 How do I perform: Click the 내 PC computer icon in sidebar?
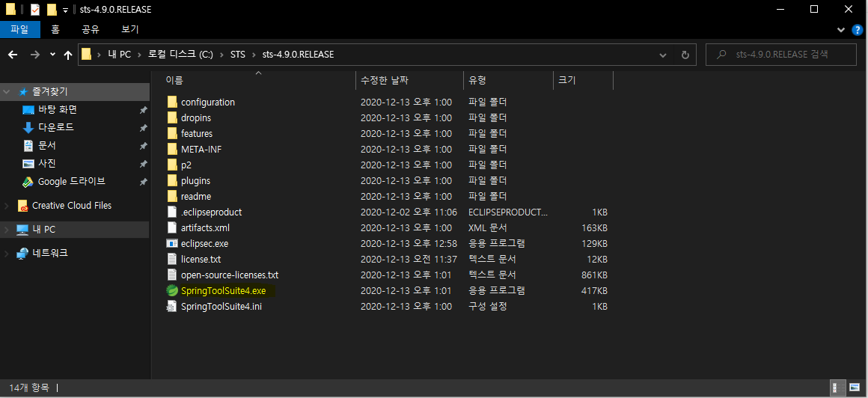pyautogui.click(x=22, y=230)
